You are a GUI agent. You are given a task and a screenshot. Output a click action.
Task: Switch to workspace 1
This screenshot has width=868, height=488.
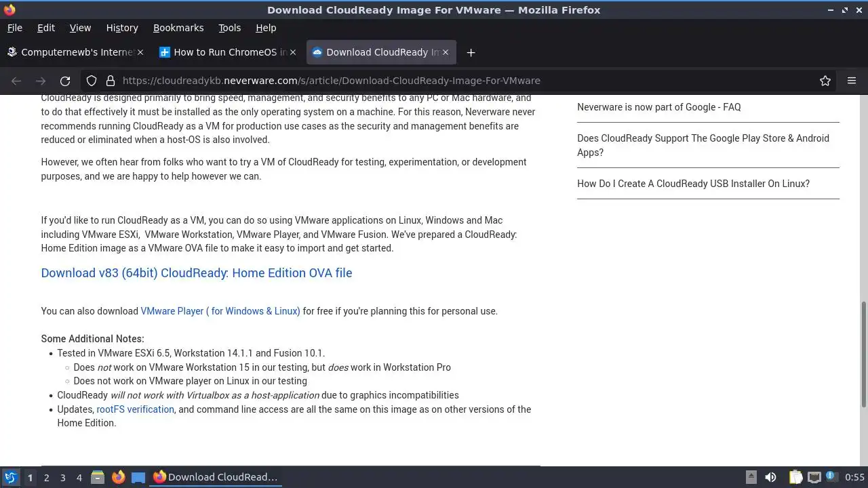[x=30, y=477]
